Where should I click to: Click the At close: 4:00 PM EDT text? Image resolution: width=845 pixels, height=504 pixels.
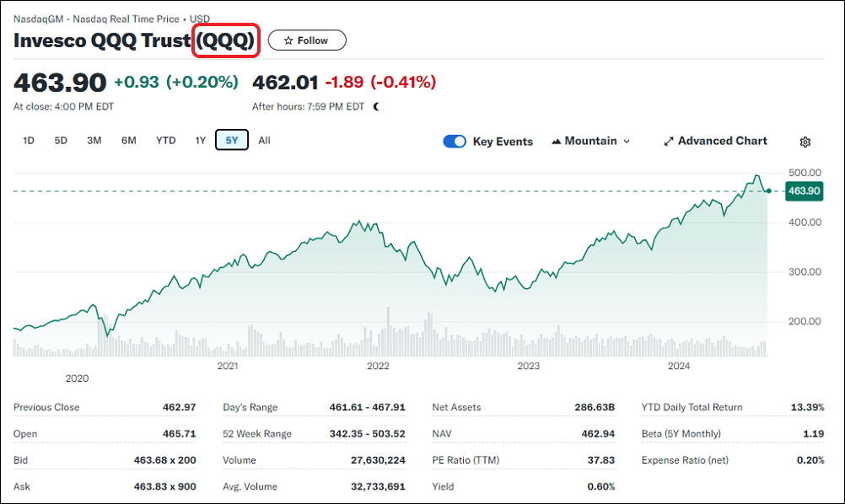pos(63,106)
